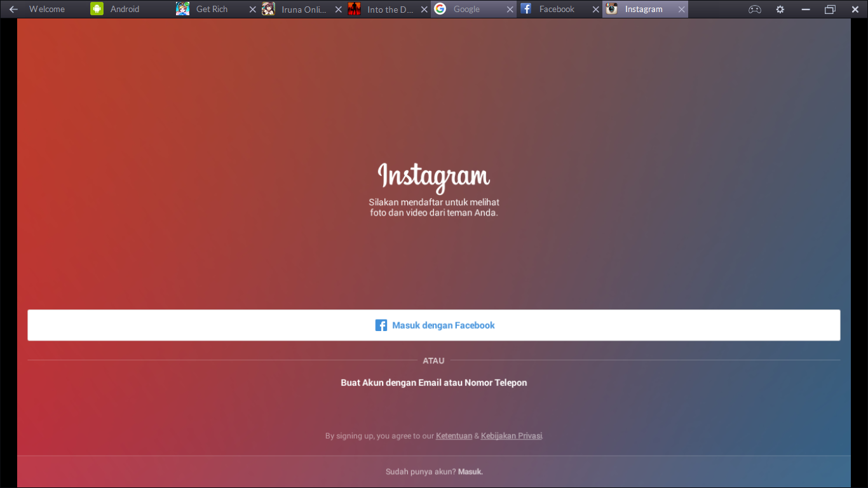The height and width of the screenshot is (488, 868).
Task: Click Buat Akun dengan Email atau Nomor Telepon
Action: pyautogui.click(x=434, y=383)
